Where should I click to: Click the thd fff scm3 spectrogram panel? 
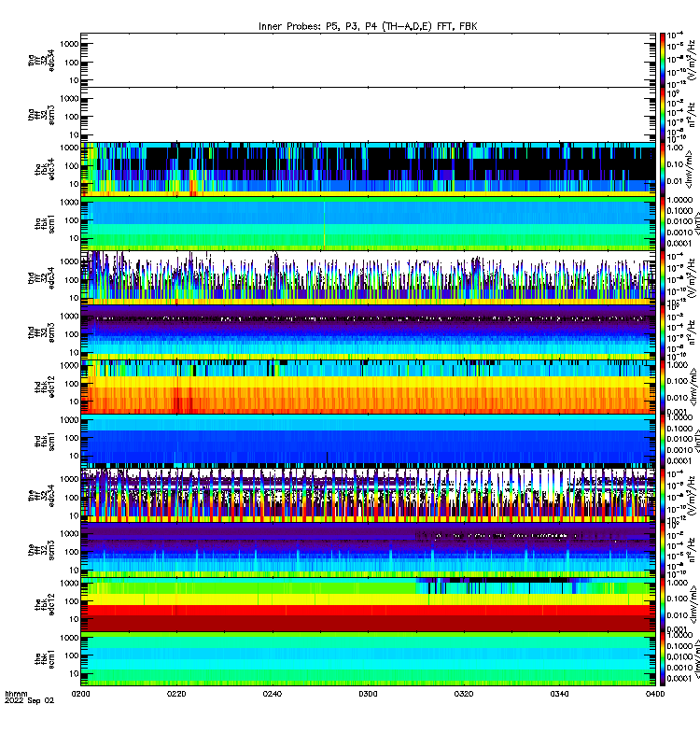(x=368, y=332)
